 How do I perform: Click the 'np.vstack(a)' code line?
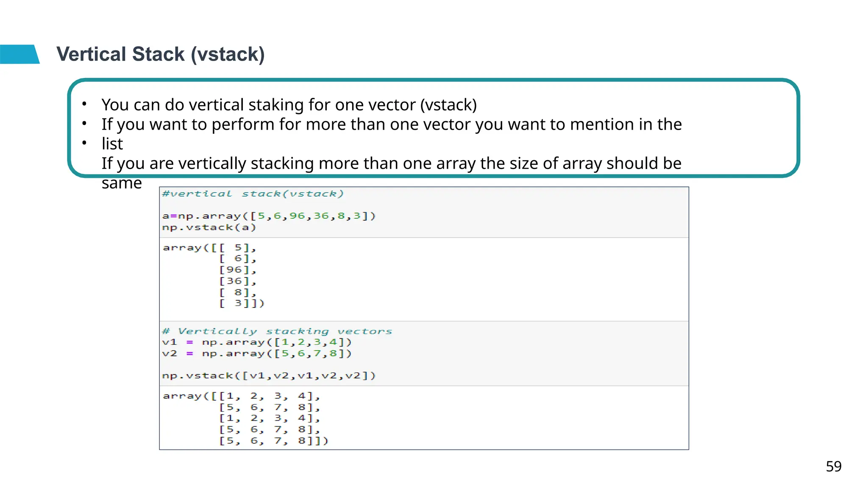coord(209,227)
